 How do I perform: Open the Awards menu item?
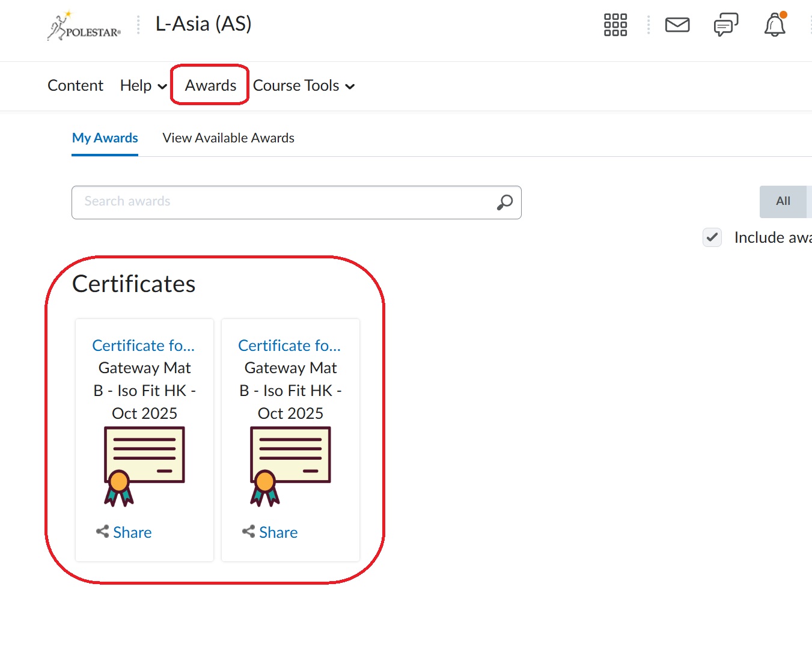click(x=210, y=86)
